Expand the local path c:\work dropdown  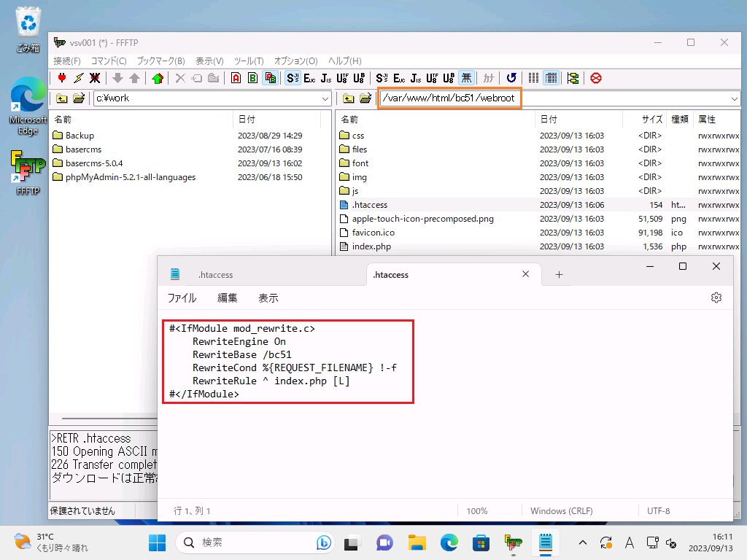click(x=325, y=98)
